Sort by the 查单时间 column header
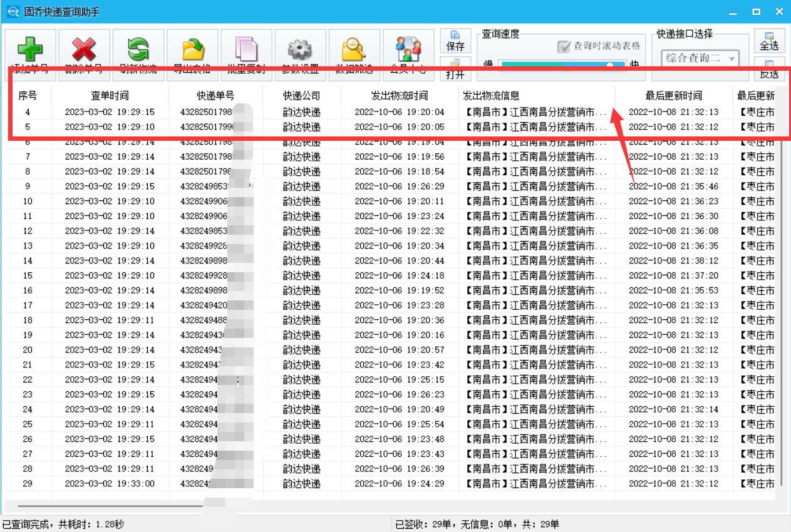The width and height of the screenshot is (791, 532). coord(110,96)
